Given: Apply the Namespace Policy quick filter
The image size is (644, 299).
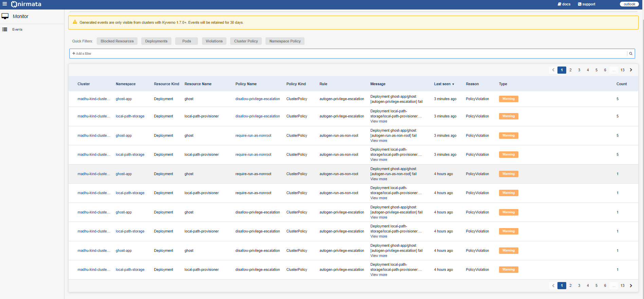Looking at the screenshot, I should point(285,41).
